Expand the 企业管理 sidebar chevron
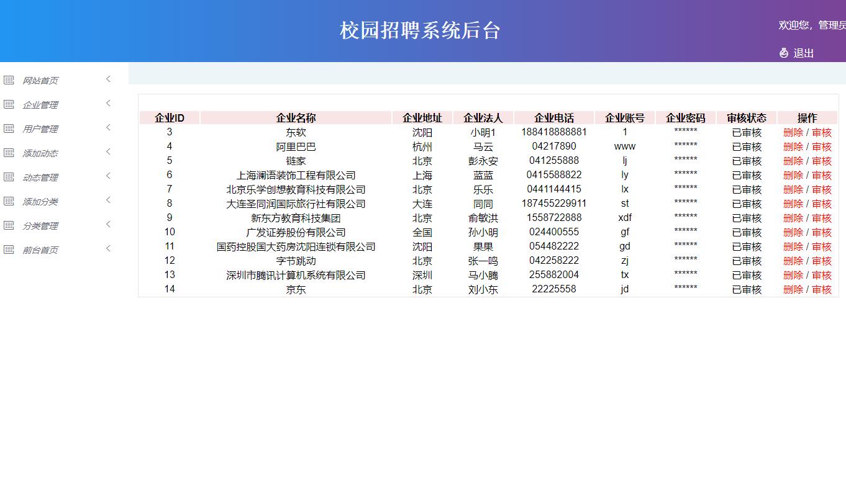 (x=107, y=104)
